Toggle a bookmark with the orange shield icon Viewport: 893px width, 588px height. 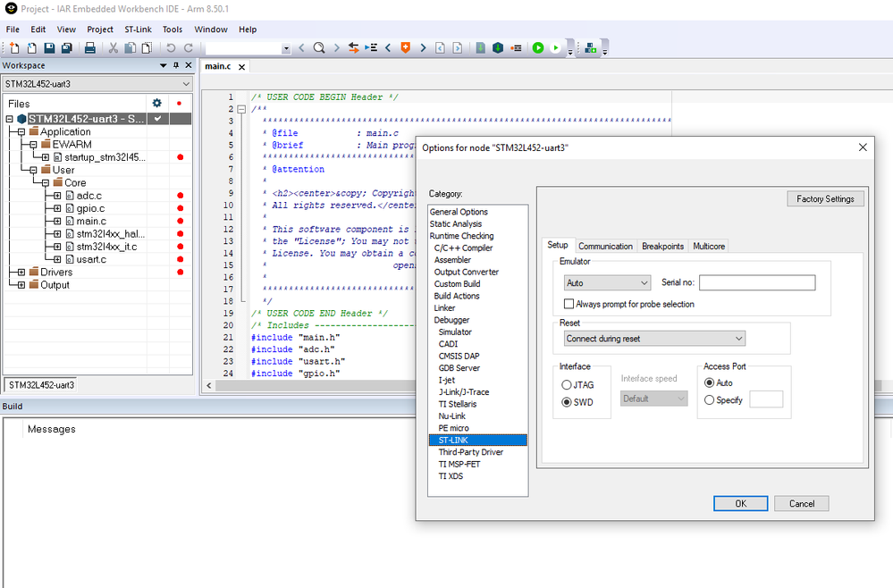click(406, 48)
